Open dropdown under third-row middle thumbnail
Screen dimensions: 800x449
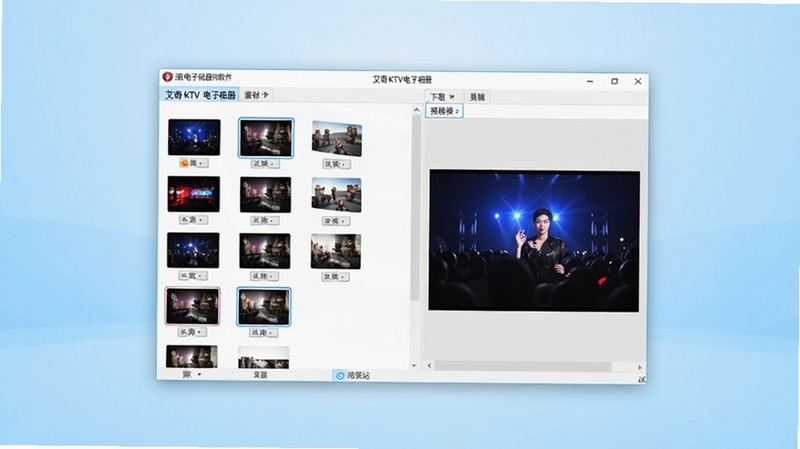(x=264, y=276)
